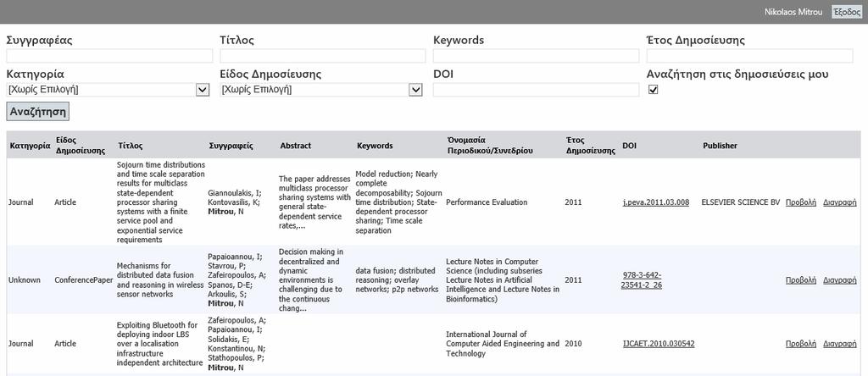Click Προβολή for the Lecture Notes row
The width and height of the screenshot is (868, 376).
[801, 279]
